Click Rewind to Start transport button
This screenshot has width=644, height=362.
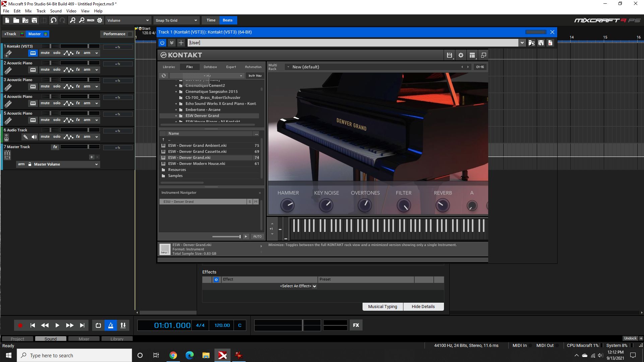point(33,325)
